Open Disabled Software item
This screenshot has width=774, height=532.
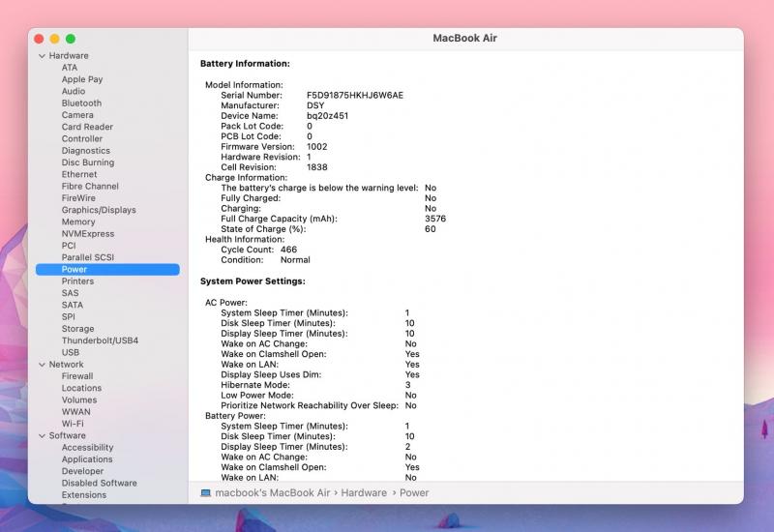point(100,483)
